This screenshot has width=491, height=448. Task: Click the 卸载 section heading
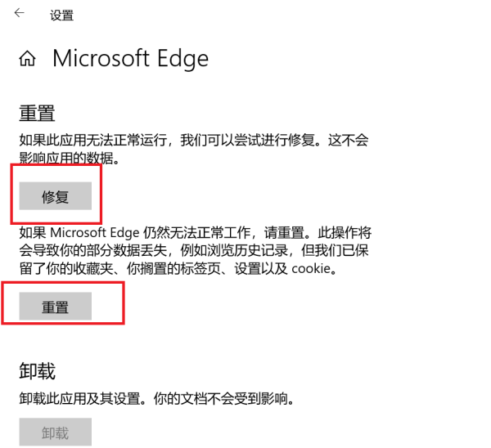coord(37,372)
